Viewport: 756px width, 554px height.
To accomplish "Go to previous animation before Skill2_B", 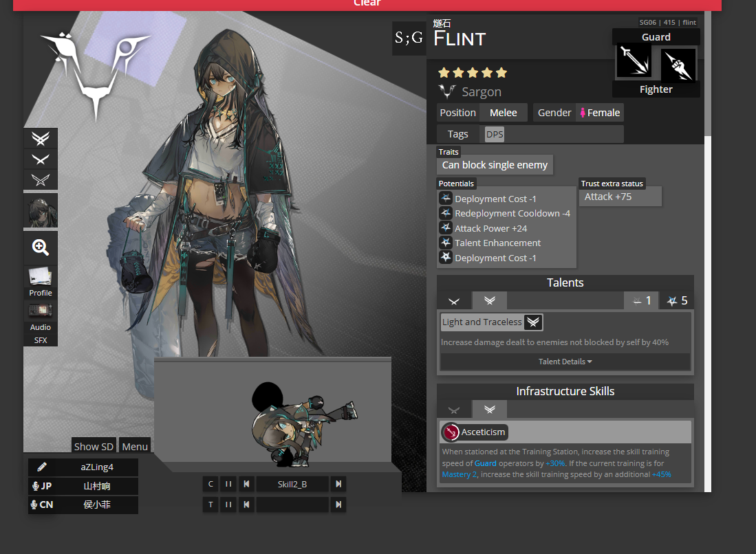I will point(246,484).
